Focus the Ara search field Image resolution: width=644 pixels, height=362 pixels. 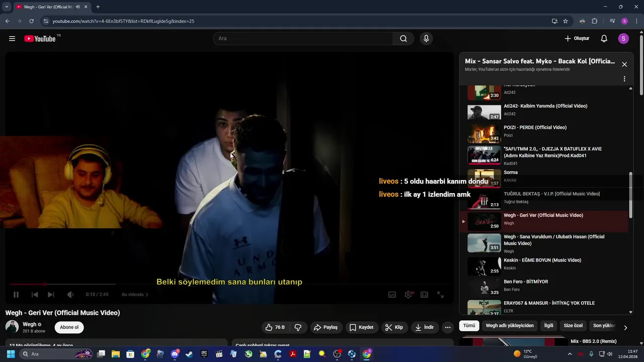[x=303, y=39]
